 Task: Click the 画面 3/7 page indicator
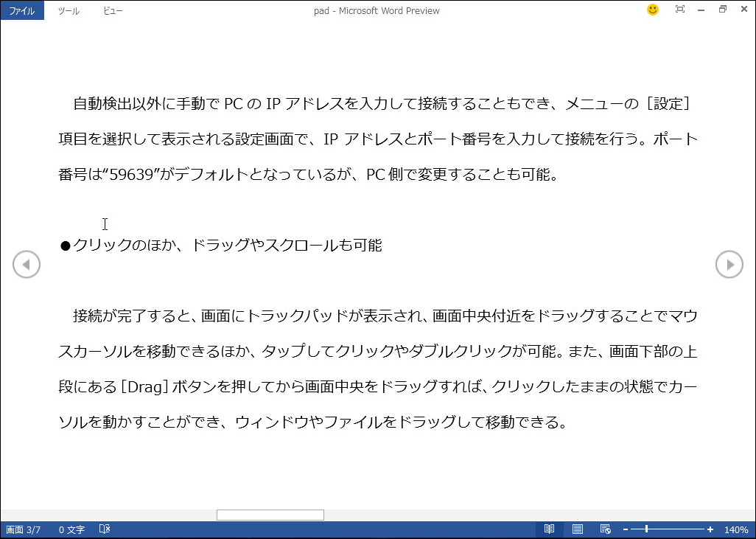pos(22,529)
